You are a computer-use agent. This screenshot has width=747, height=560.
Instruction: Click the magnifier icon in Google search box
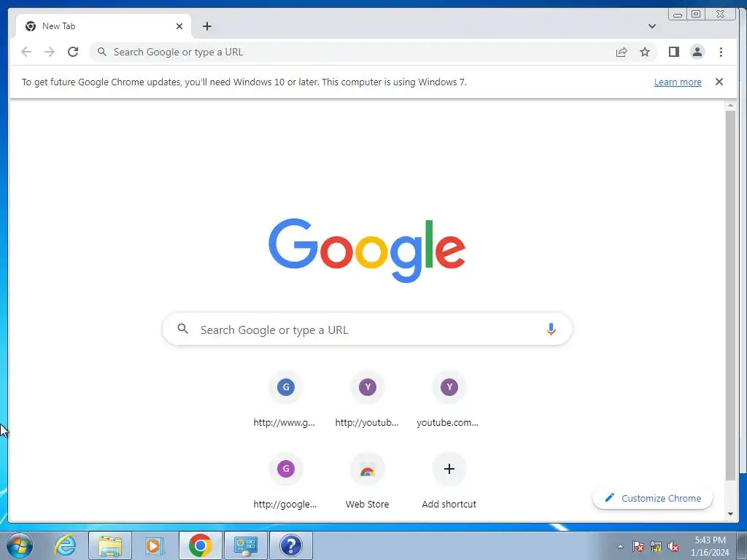point(183,329)
